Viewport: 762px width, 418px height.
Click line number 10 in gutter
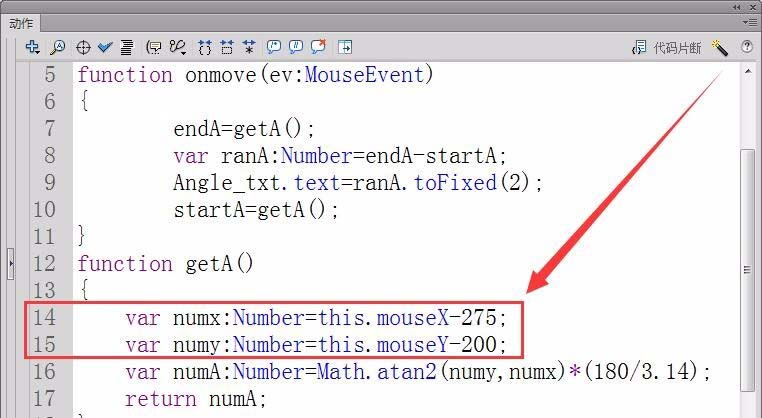(45, 209)
